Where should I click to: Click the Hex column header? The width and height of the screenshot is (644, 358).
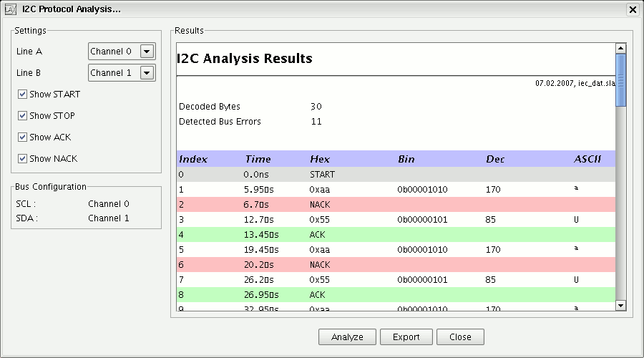click(320, 159)
